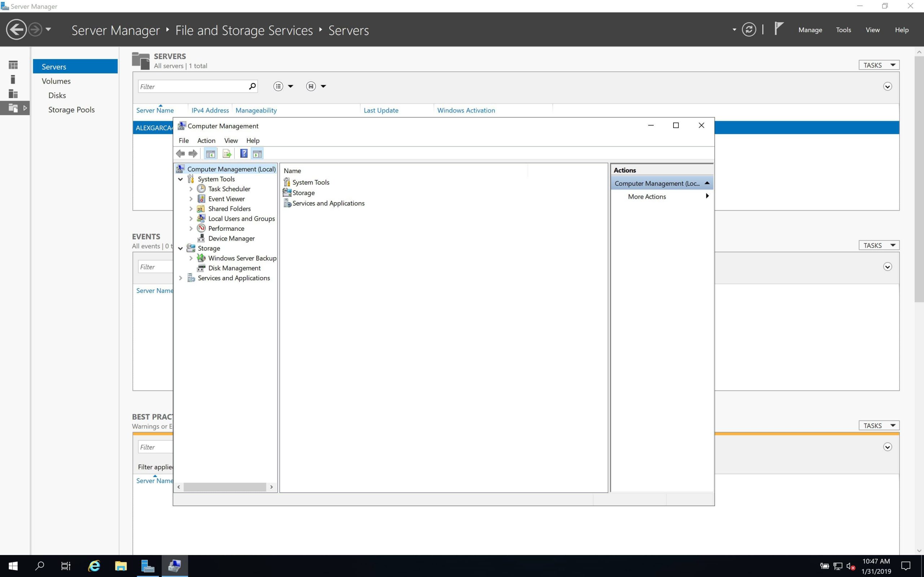Select Storage Pools in left navigation
This screenshot has width=924, height=577.
coord(71,110)
